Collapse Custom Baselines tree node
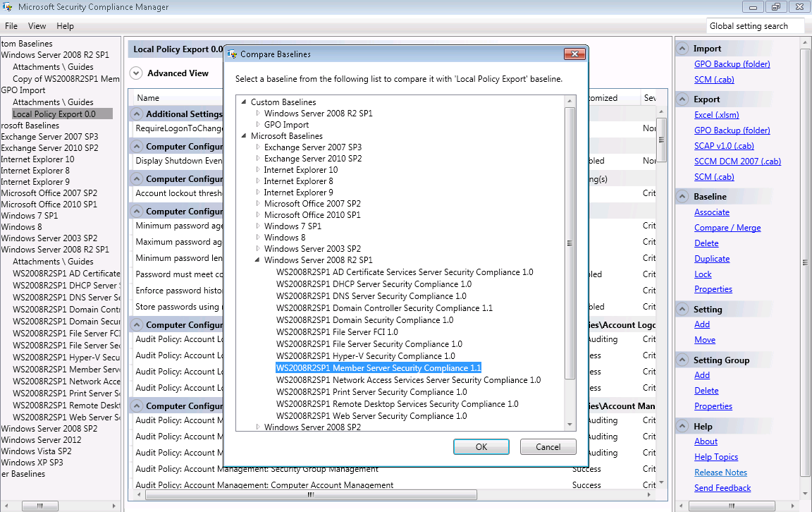Viewport: 812px width, 512px height. (243, 102)
